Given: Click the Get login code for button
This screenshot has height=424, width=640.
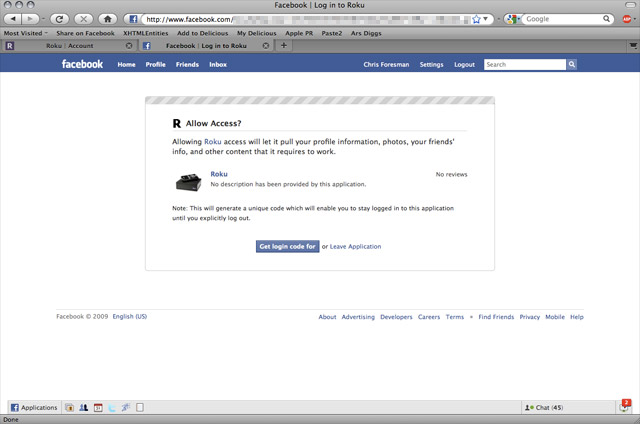Looking at the screenshot, I should [287, 246].
